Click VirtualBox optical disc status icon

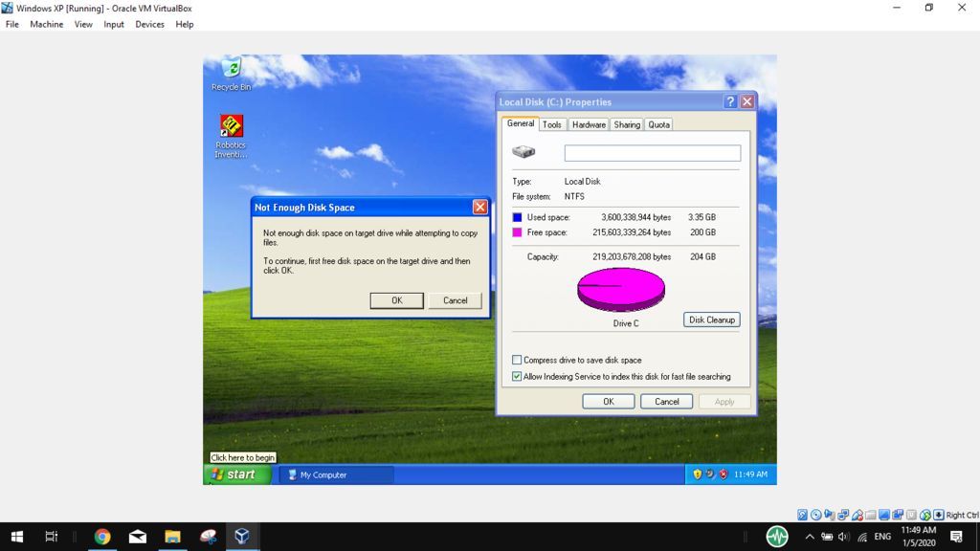[x=816, y=515]
